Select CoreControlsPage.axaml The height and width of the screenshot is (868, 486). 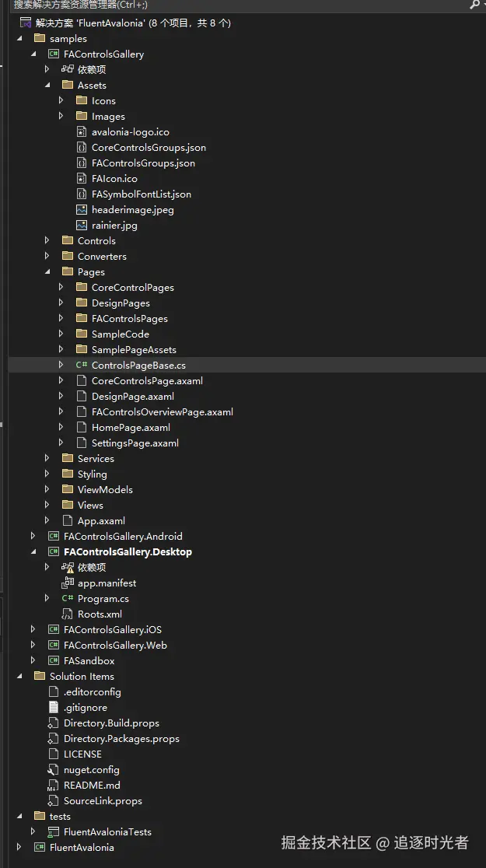coord(147,381)
